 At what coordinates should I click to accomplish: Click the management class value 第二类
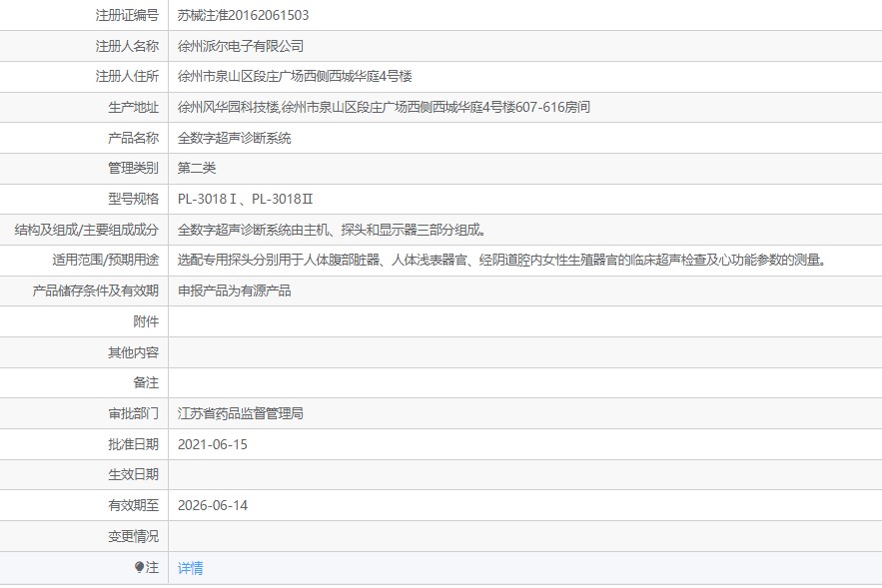pos(197,168)
